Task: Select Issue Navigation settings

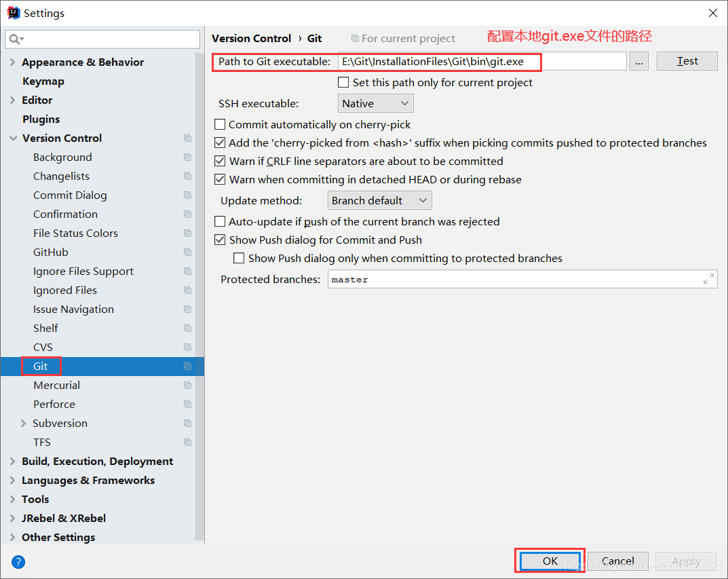Action: (73, 310)
